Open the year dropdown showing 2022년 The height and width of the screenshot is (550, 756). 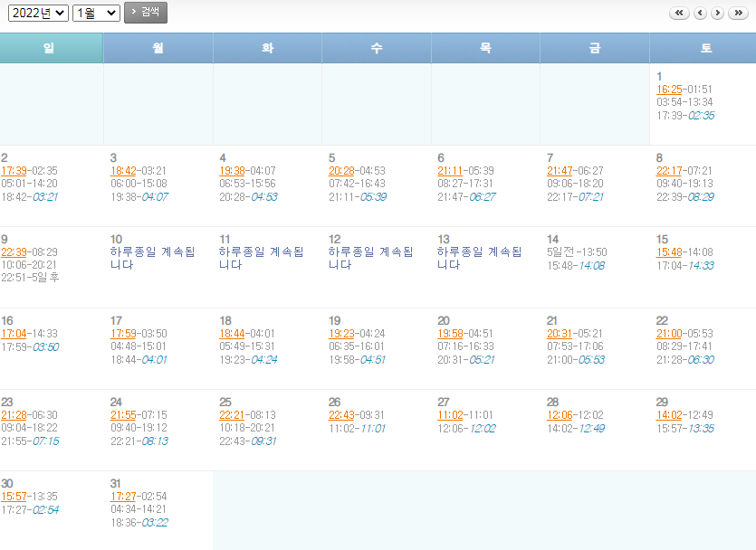pyautogui.click(x=38, y=13)
